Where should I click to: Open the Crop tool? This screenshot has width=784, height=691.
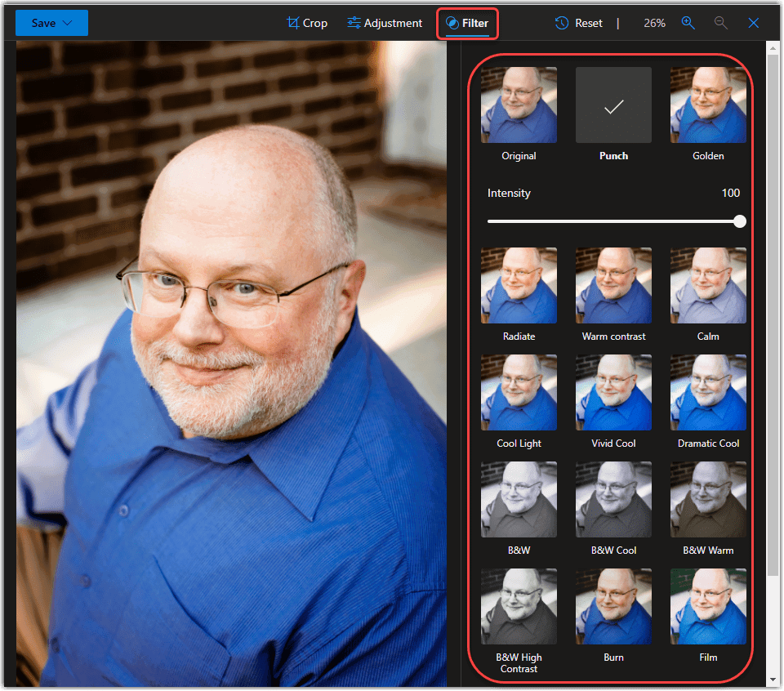(x=306, y=23)
